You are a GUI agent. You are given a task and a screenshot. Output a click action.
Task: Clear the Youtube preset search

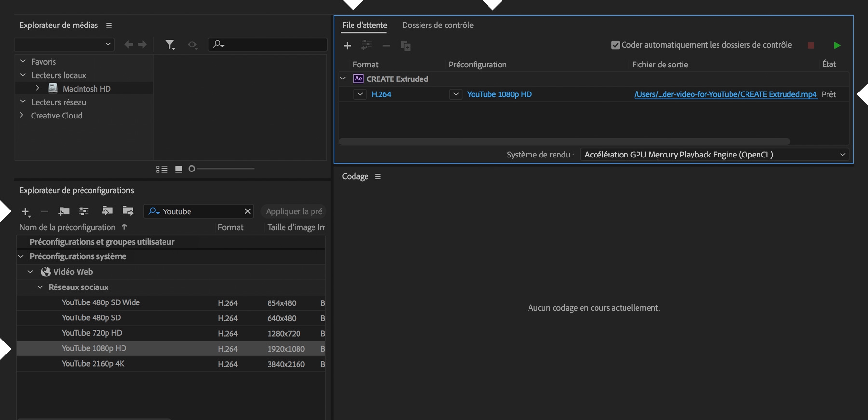click(x=247, y=211)
